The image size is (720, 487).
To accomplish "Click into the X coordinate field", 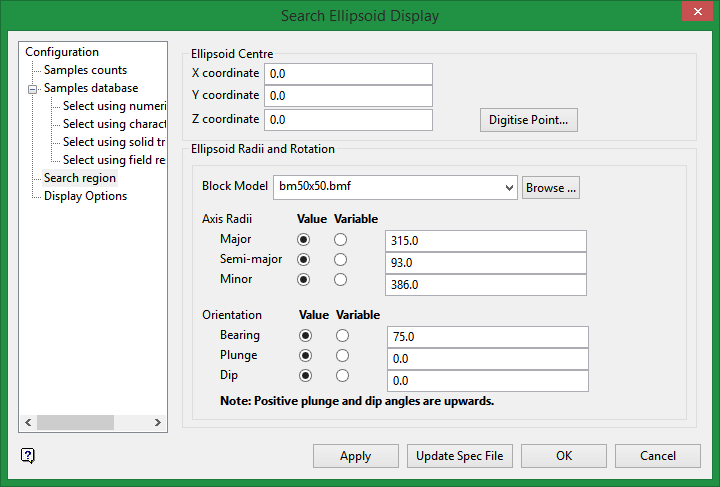I will pyautogui.click(x=348, y=74).
